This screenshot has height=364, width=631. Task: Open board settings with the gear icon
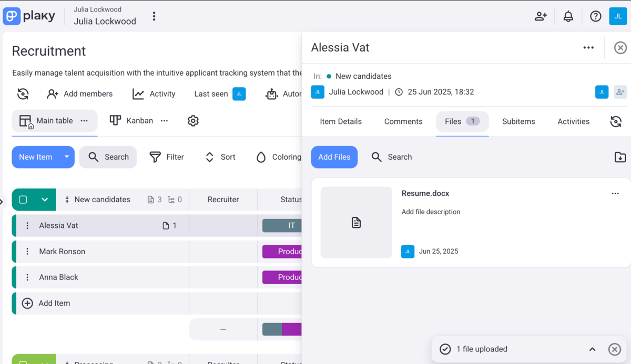click(x=193, y=121)
